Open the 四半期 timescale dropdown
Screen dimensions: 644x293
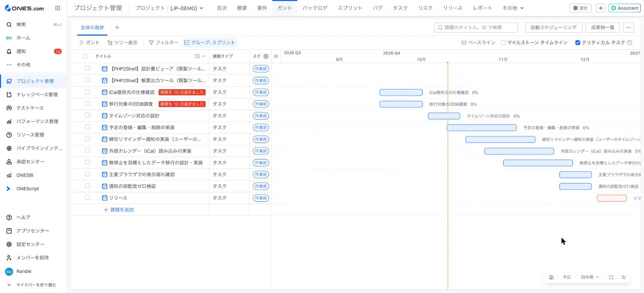tap(590, 277)
